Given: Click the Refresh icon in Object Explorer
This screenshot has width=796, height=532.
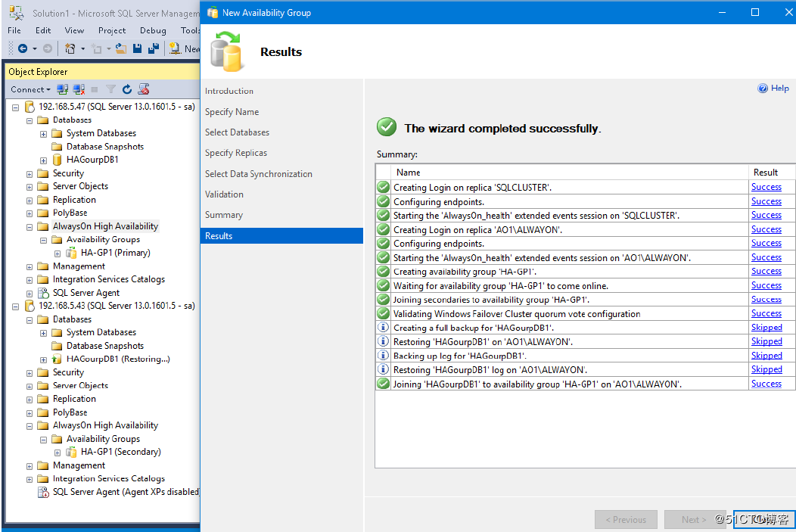Looking at the screenshot, I should click(127, 90).
